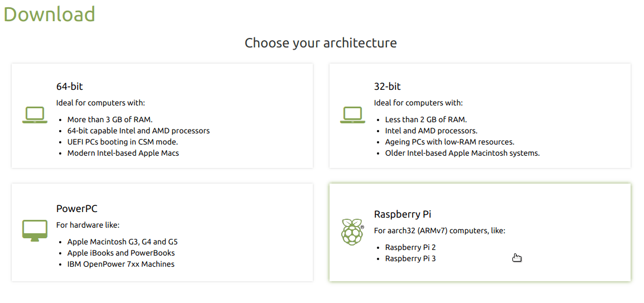
Task: Open the Raspberry Pi card title
Action: pos(403,214)
